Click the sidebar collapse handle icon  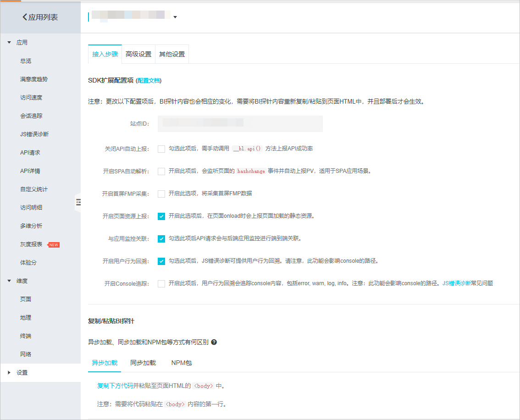pos(78,202)
